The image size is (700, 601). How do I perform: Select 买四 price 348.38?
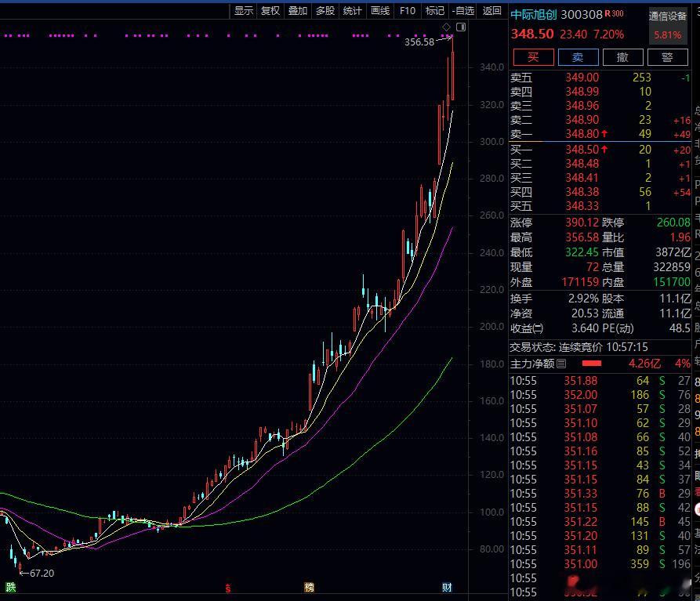(x=582, y=192)
